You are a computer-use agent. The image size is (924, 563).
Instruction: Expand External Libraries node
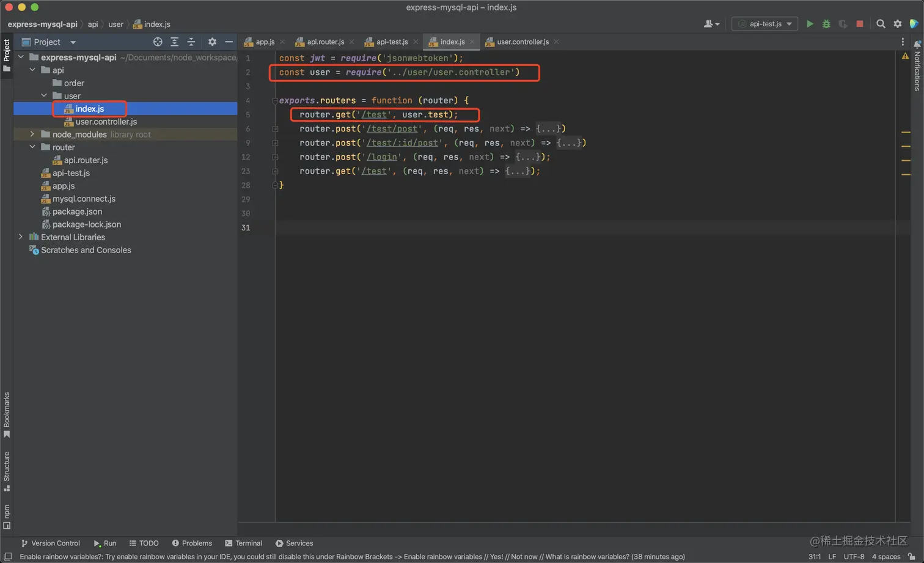click(21, 237)
